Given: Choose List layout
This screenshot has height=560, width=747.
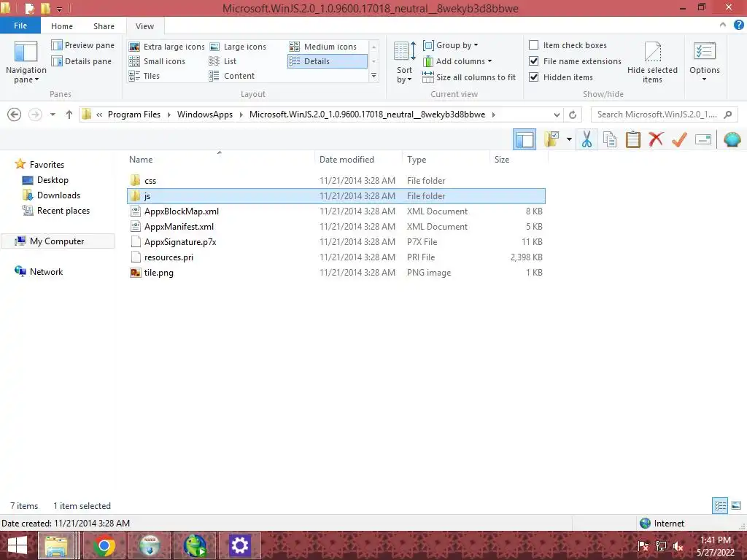Looking at the screenshot, I should pyautogui.click(x=222, y=61).
